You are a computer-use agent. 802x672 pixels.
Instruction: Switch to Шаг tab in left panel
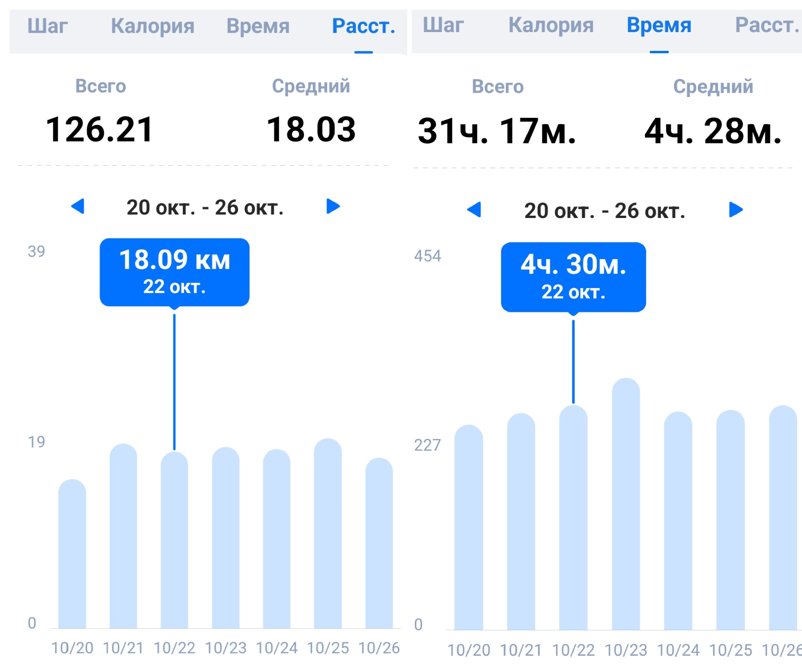click(x=48, y=26)
